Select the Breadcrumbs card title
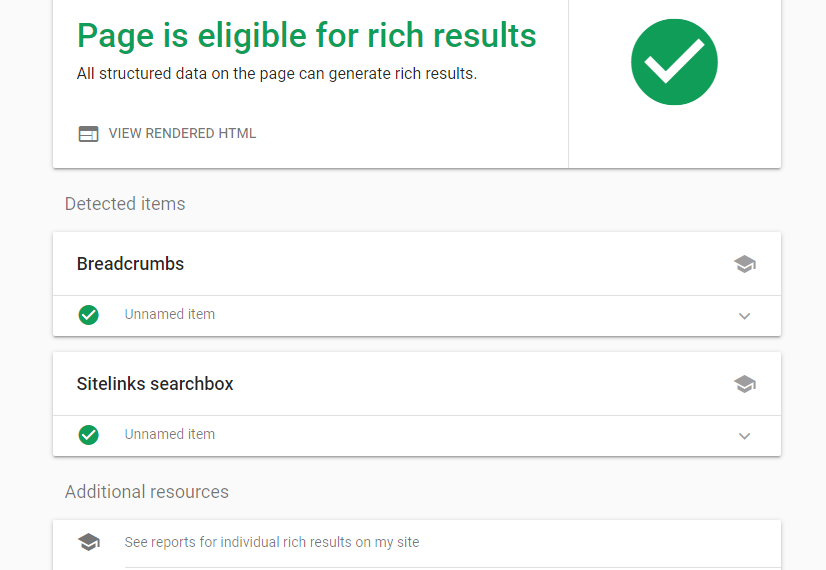The image size is (826, 570). 130,264
